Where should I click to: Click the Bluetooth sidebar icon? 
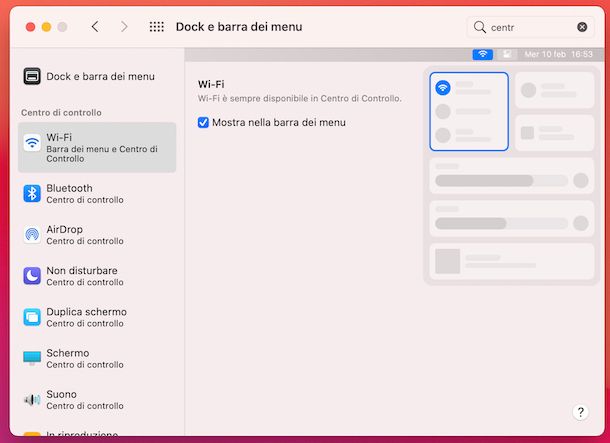tap(32, 193)
